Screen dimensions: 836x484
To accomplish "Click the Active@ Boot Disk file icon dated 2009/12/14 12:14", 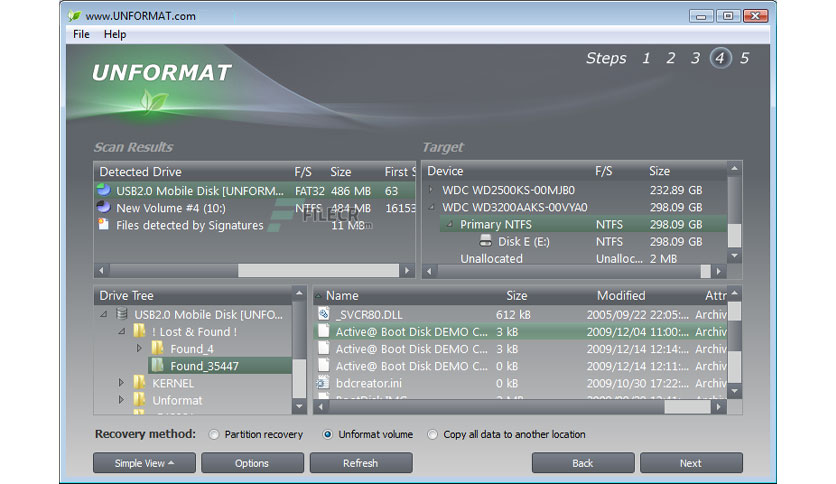I will pyautogui.click(x=324, y=348).
